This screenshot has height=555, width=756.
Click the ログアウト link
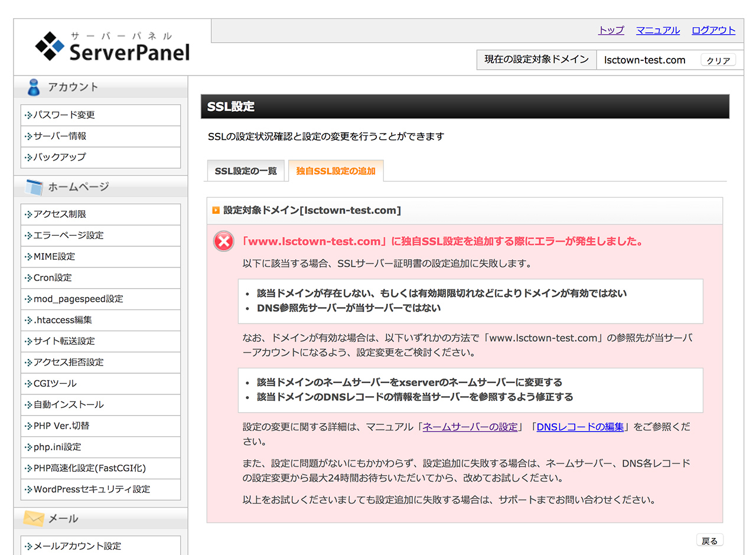click(713, 30)
